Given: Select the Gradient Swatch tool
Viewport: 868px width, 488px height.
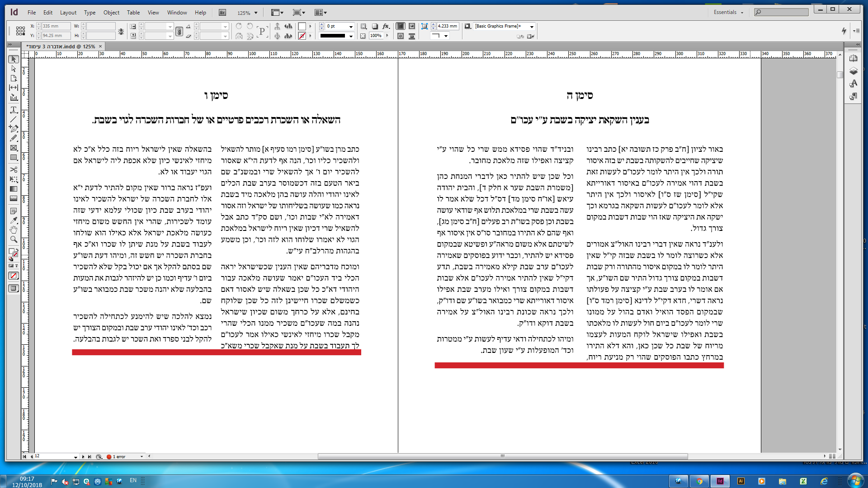Looking at the screenshot, I should click(14, 189).
